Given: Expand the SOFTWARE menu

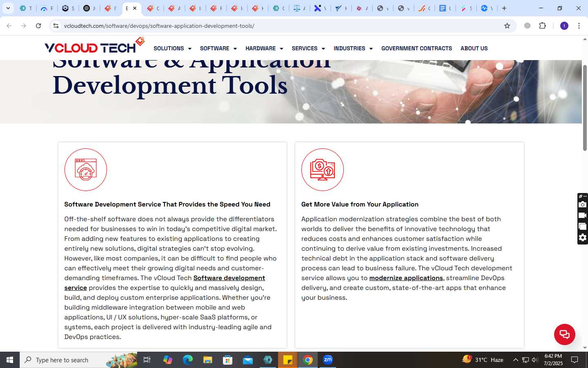Looking at the screenshot, I should tap(218, 48).
